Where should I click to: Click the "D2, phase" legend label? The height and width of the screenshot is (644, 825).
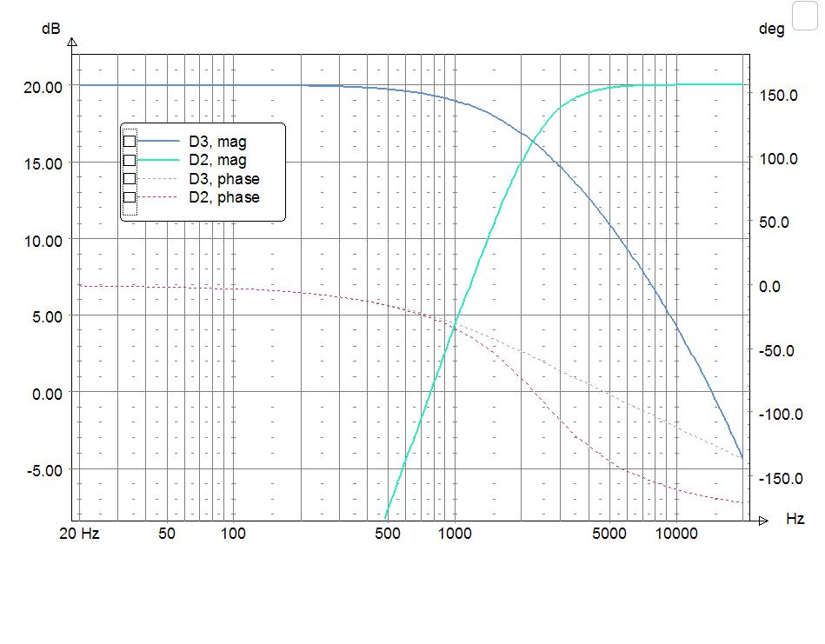(x=224, y=197)
